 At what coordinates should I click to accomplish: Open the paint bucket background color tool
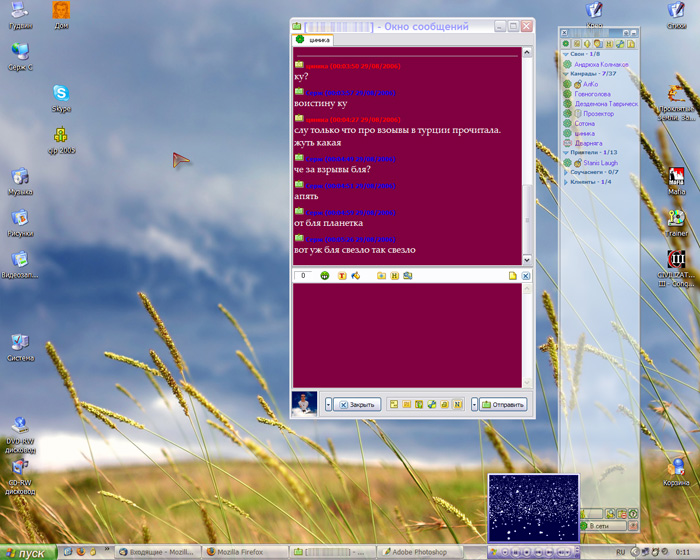[356, 275]
